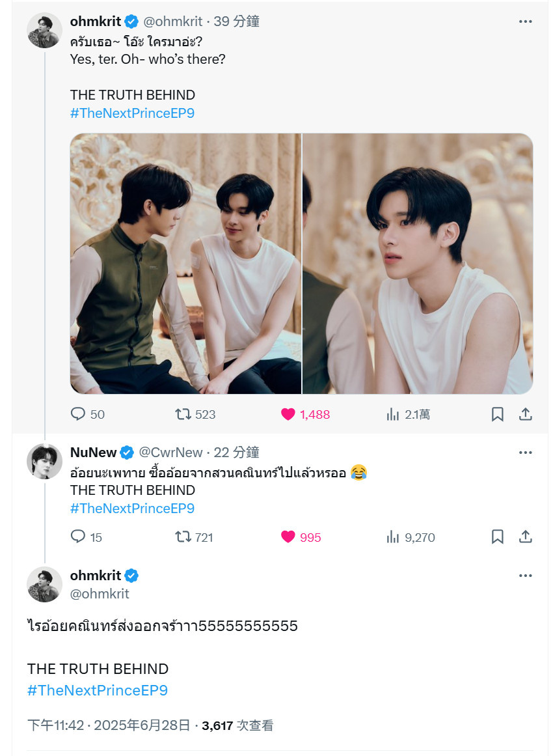Image resolution: width=553 pixels, height=756 pixels.
Task: Open the @CwrNew profile handle
Action: coord(170,453)
